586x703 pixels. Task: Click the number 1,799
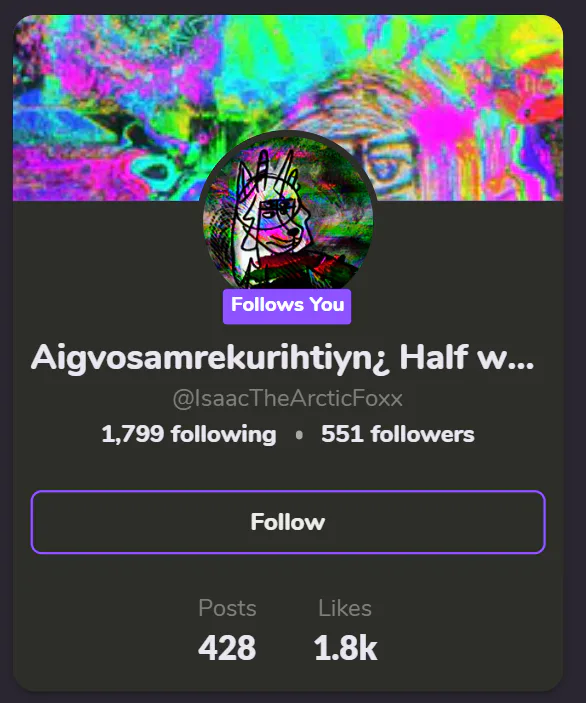(x=132, y=434)
